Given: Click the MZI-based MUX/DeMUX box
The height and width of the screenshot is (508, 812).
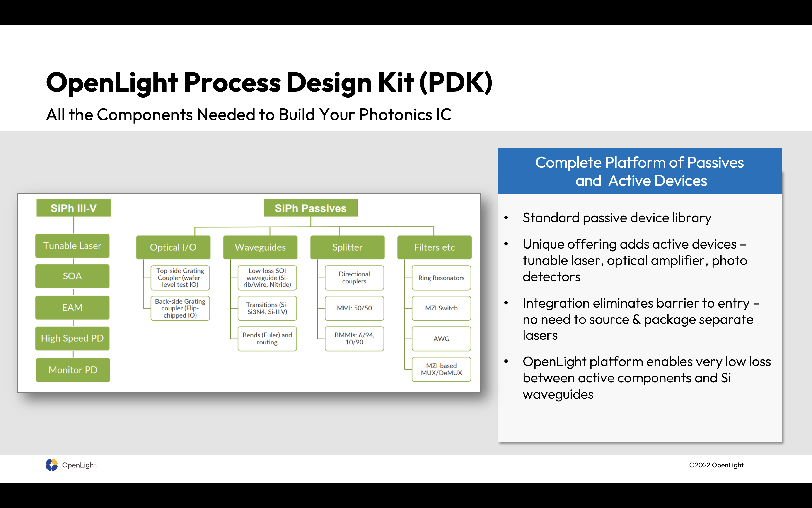Looking at the screenshot, I should (442, 369).
